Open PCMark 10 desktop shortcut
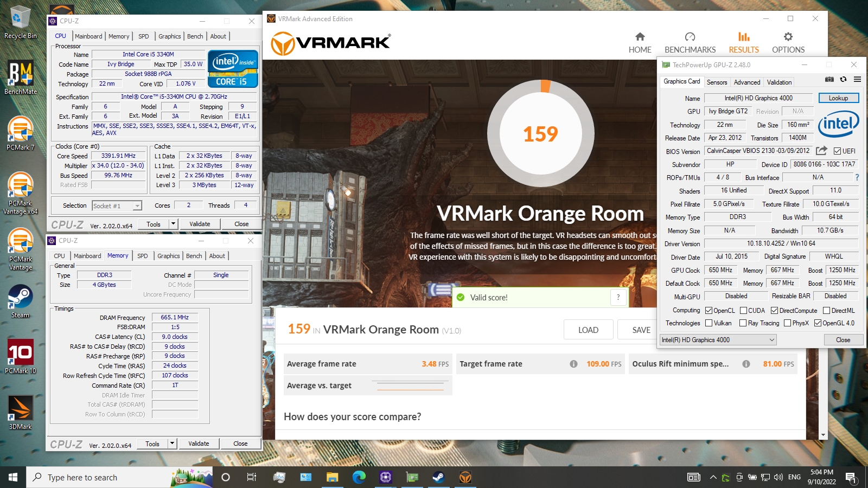868x488 pixels. [x=20, y=356]
